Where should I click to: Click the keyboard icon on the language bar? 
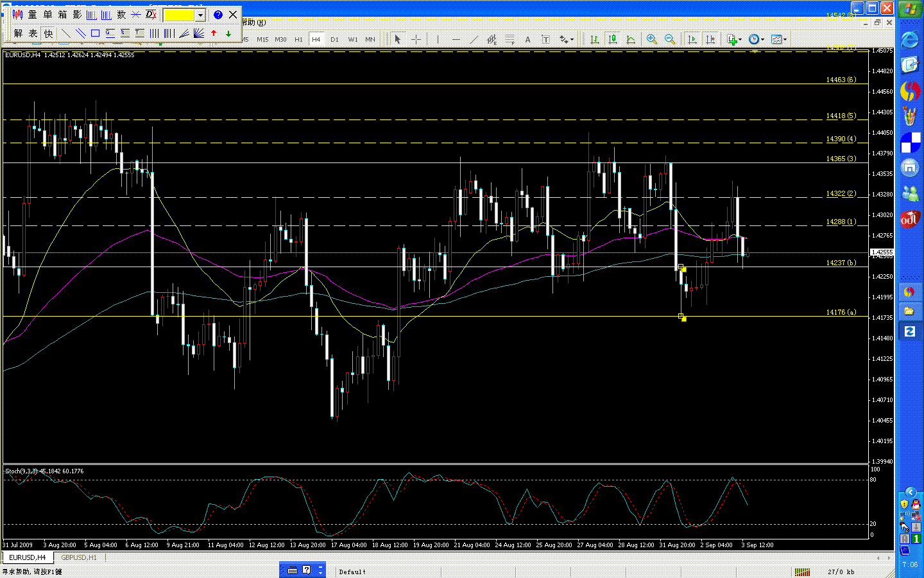(x=293, y=570)
